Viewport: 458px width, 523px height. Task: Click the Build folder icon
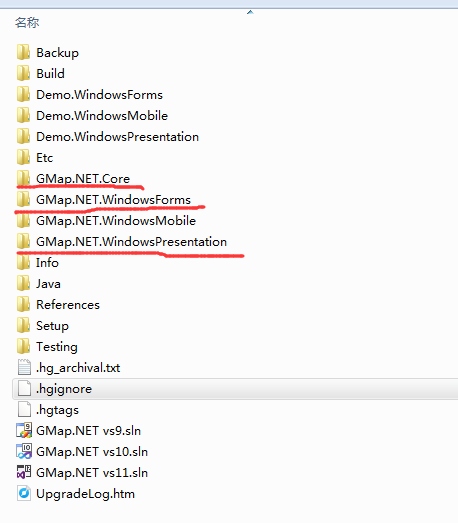(x=23, y=73)
